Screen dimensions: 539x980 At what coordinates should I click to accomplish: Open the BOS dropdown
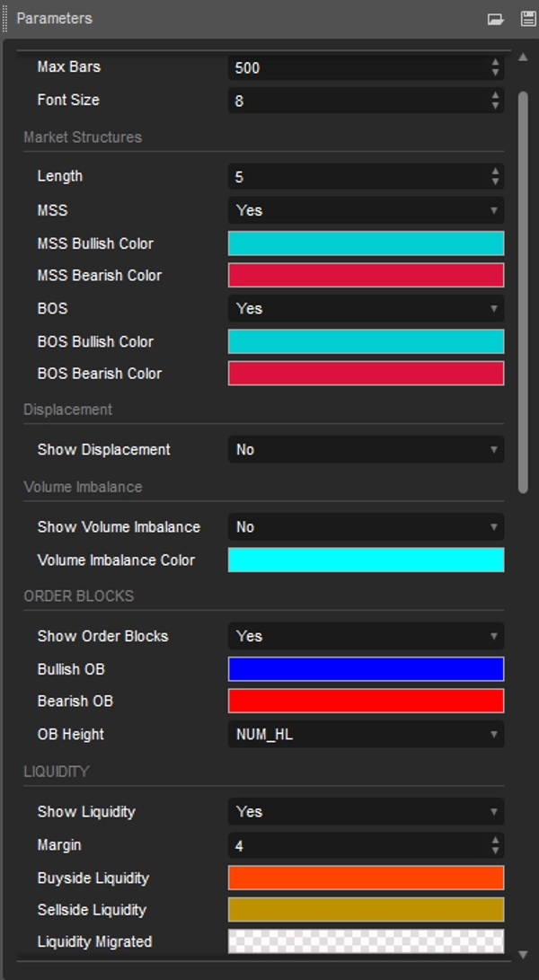(x=366, y=308)
